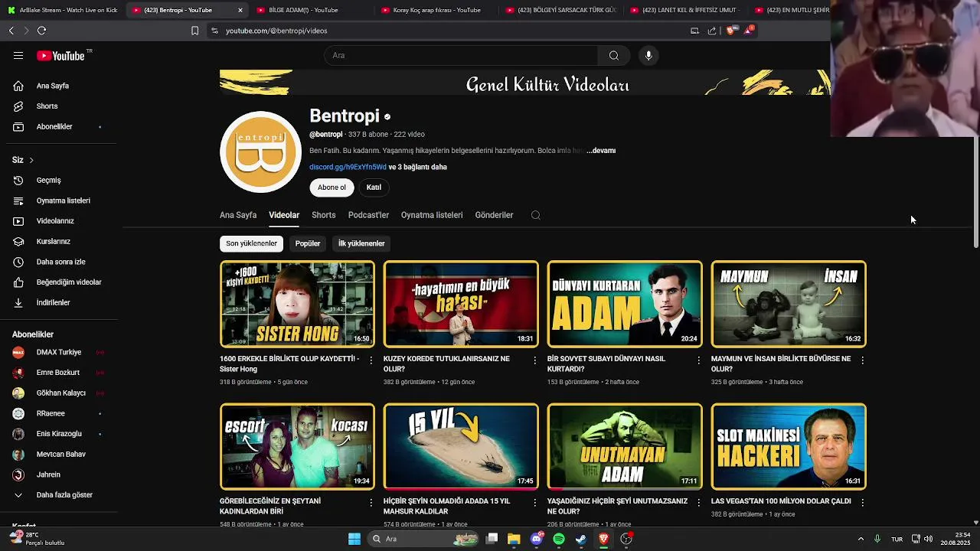The height and width of the screenshot is (551, 980).
Task: Open DMAX Turkiye subscription channel
Action: pos(59,352)
